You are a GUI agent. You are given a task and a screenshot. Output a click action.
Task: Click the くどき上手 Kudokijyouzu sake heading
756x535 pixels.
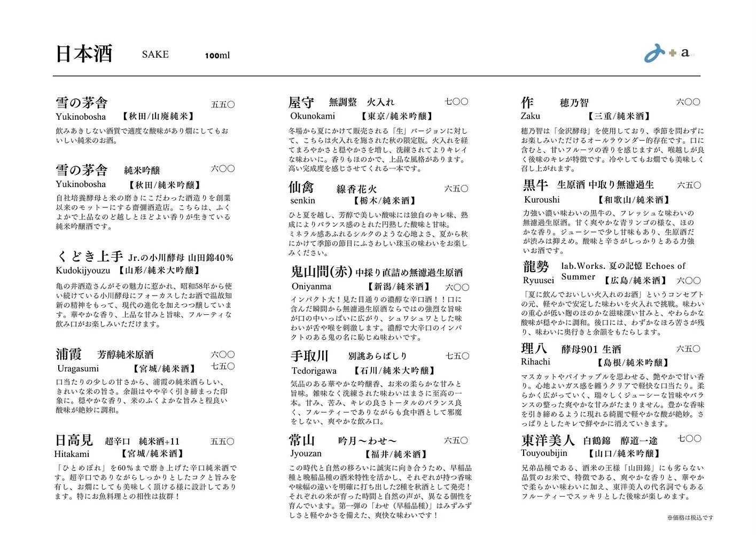point(89,257)
